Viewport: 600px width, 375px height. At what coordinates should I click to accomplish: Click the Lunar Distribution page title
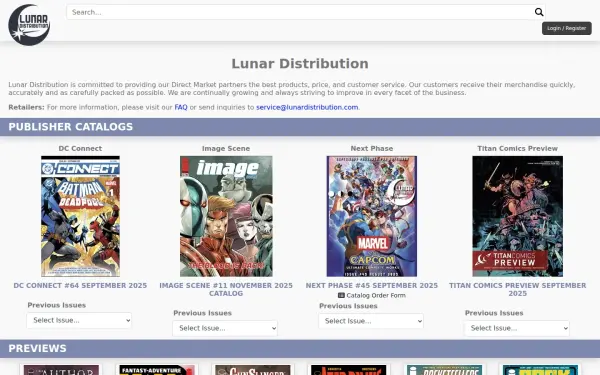coord(300,64)
